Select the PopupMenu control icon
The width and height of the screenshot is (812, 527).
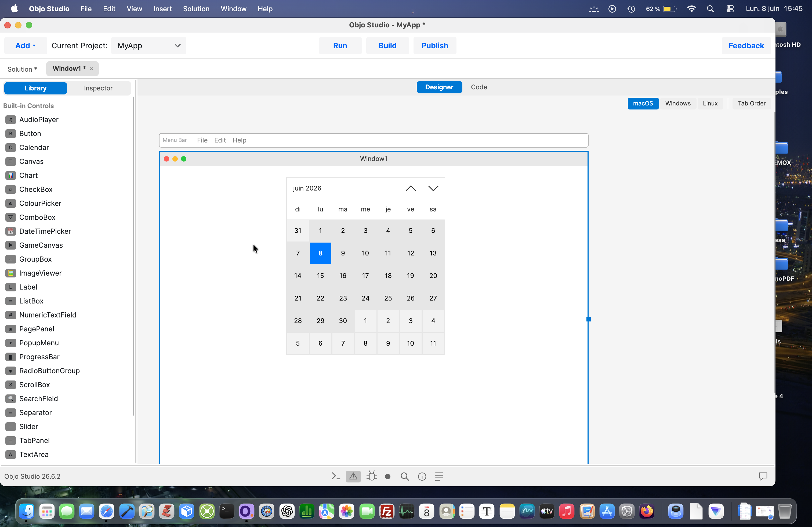(x=10, y=343)
